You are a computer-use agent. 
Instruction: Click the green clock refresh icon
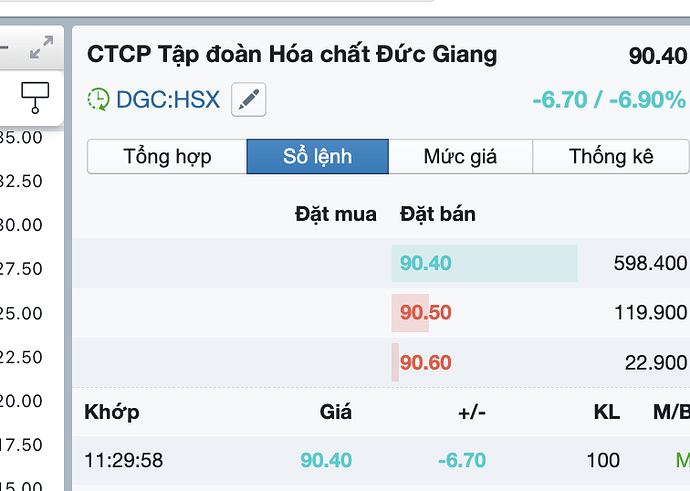[98, 99]
